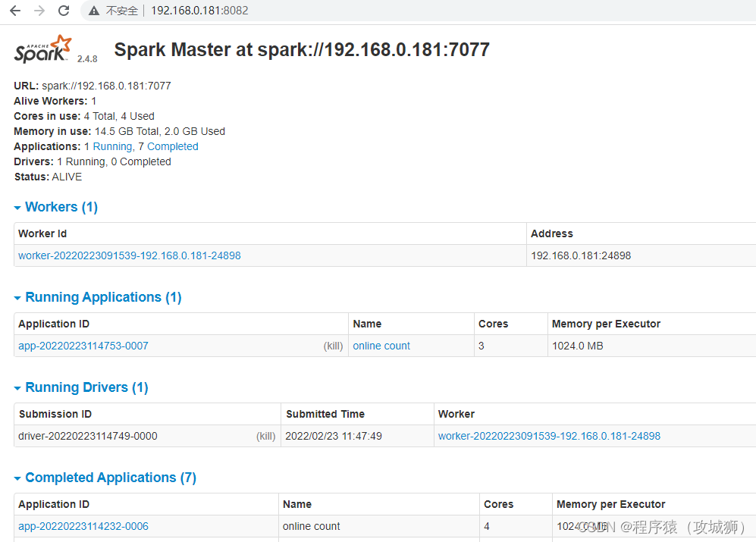This screenshot has height=542, width=756.
Task: Open worker-20220223091539-192.168.0.181-24898 details
Action: click(129, 255)
